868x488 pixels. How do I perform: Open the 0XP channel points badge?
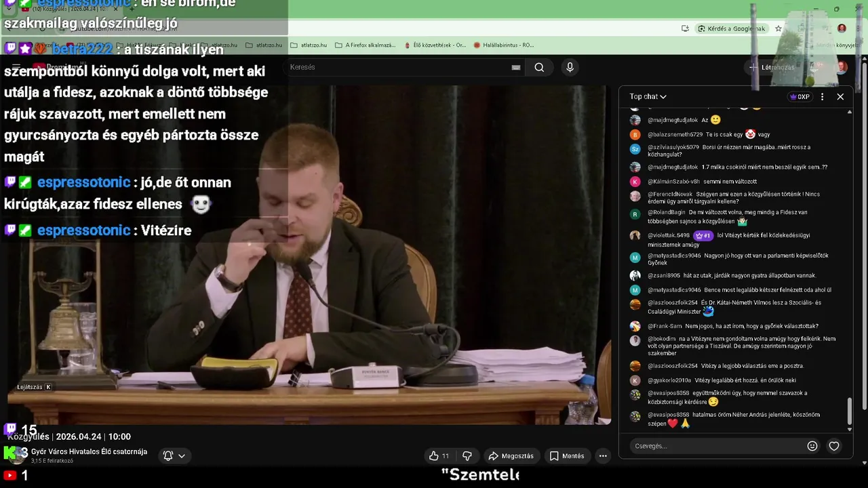800,97
